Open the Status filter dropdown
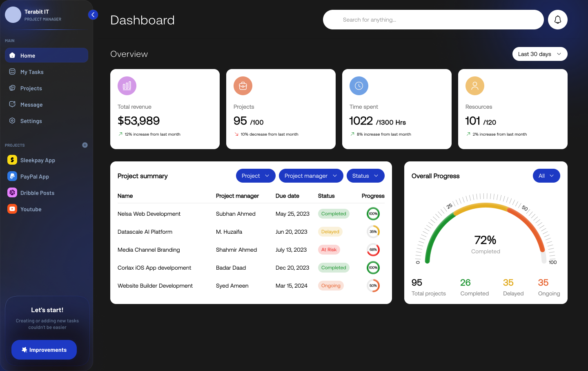588x371 pixels. pyautogui.click(x=365, y=176)
